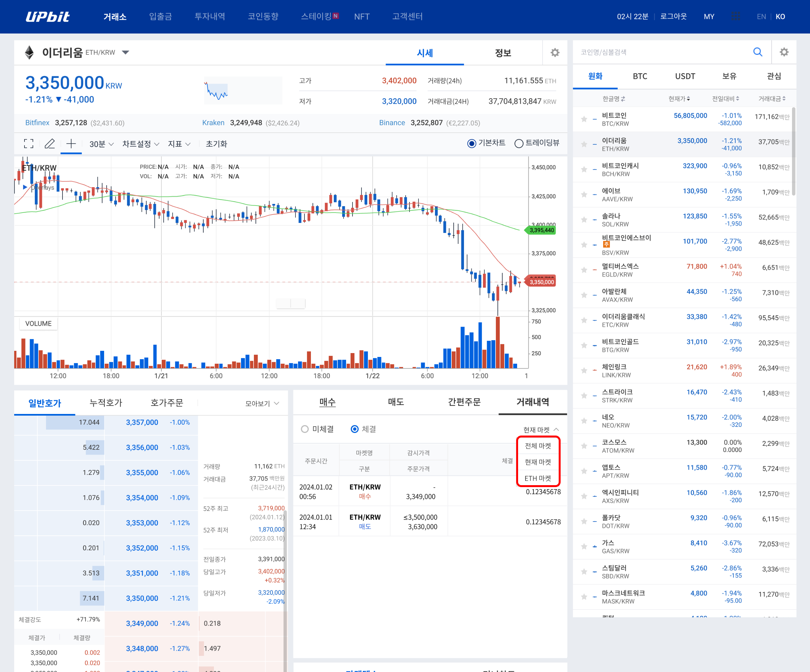
Task: Click 초기화 to reset chart
Action: pos(217,144)
